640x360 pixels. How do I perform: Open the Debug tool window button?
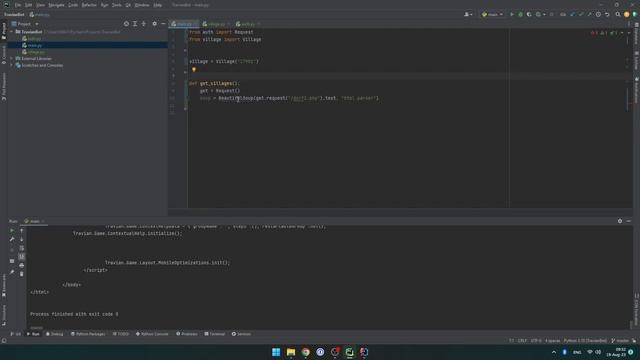[54, 334]
